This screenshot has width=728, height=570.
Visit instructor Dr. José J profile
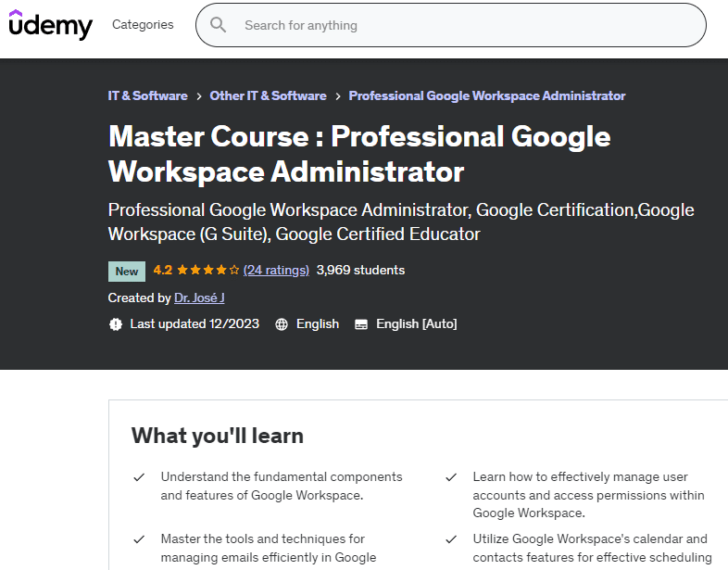click(x=199, y=298)
